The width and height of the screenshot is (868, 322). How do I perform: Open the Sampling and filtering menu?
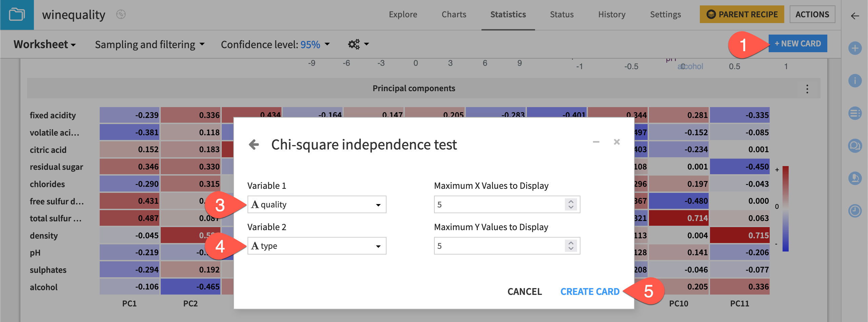pos(149,44)
